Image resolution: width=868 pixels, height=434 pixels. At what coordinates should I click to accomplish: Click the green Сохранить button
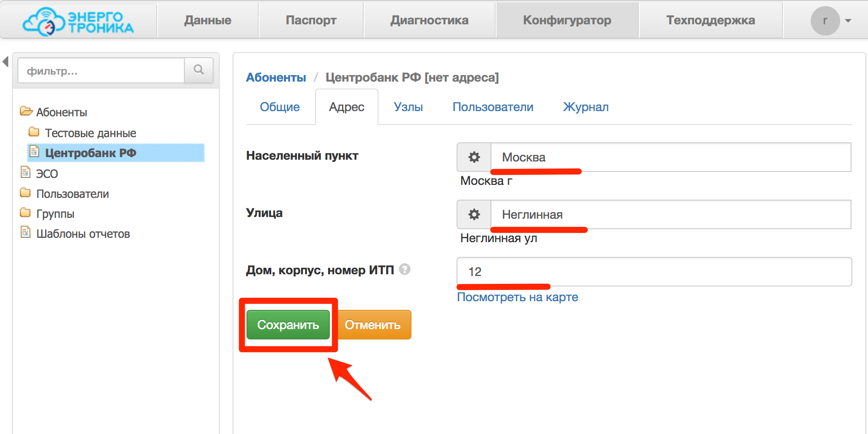(x=288, y=325)
